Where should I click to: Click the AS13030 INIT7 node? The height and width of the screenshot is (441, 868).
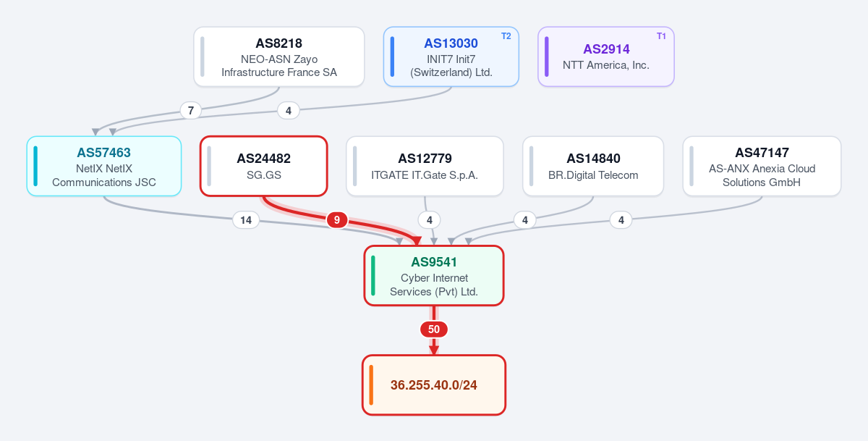451,56
